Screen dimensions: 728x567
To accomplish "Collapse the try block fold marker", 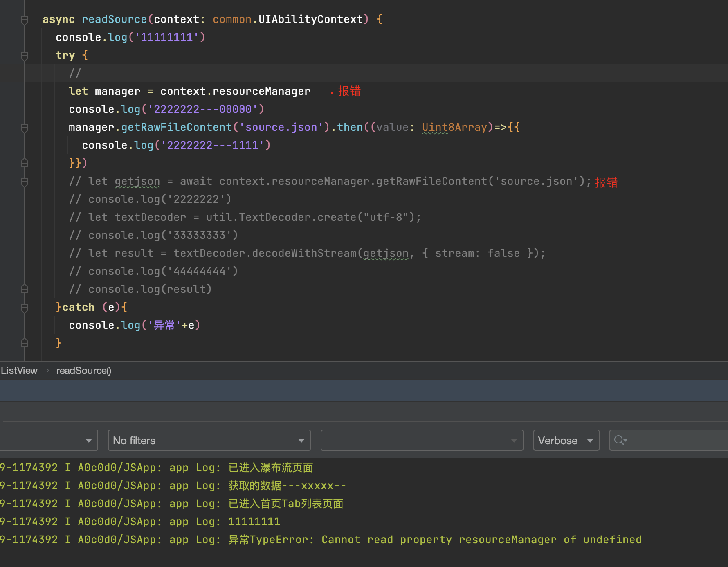I will click(x=25, y=56).
